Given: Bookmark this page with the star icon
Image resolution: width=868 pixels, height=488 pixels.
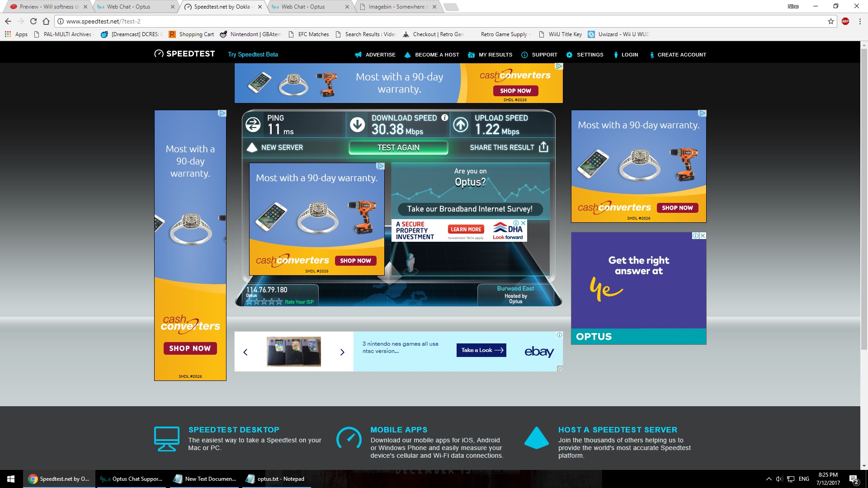Looking at the screenshot, I should pyautogui.click(x=831, y=21).
